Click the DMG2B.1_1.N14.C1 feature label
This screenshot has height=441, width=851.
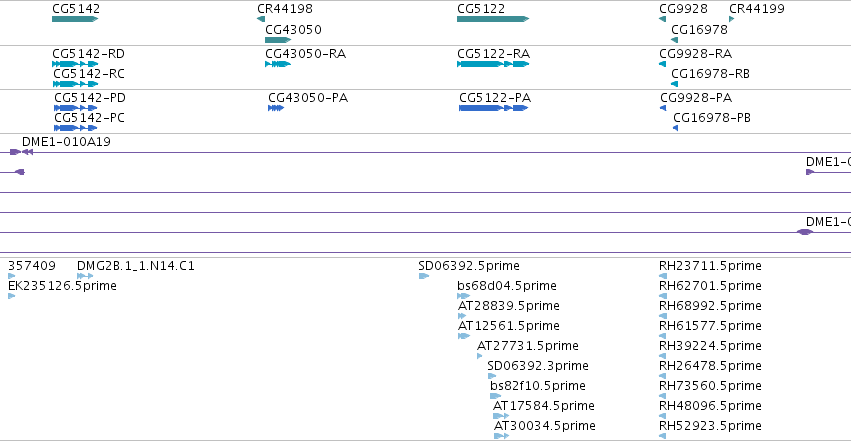point(136,266)
